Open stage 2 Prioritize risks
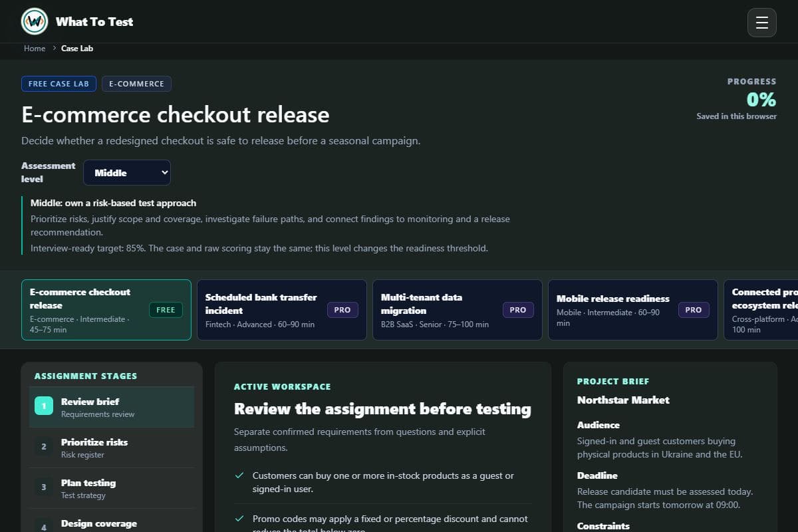798x532 pixels. click(112, 448)
